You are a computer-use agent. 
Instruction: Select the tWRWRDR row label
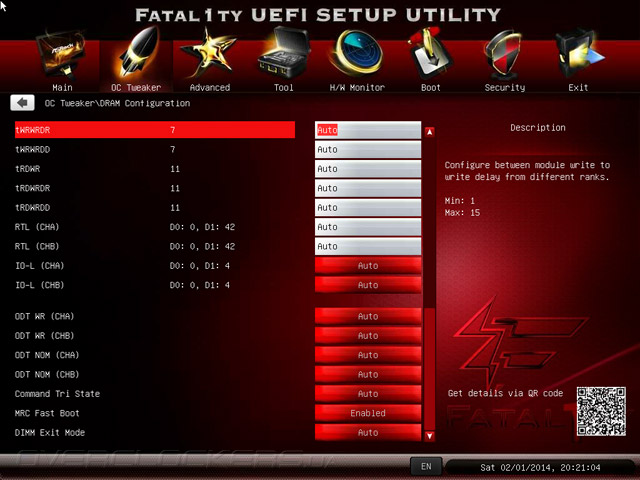click(33, 130)
